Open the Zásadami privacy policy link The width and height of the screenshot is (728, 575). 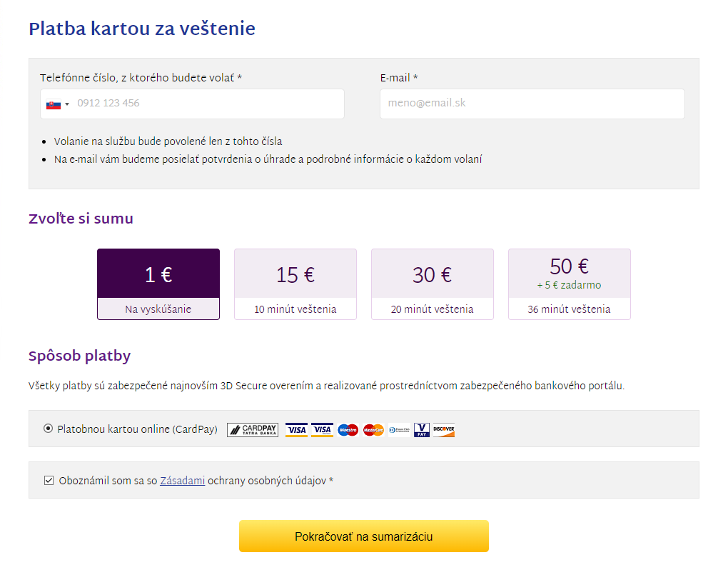click(183, 481)
